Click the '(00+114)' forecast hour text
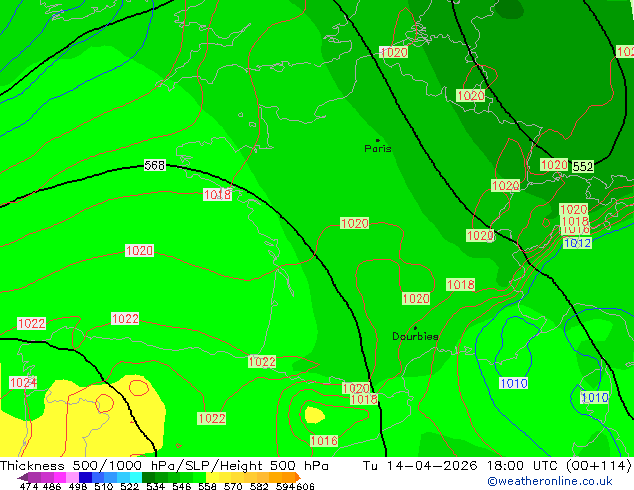Screen dimensions: 634x490 (x=599, y=466)
